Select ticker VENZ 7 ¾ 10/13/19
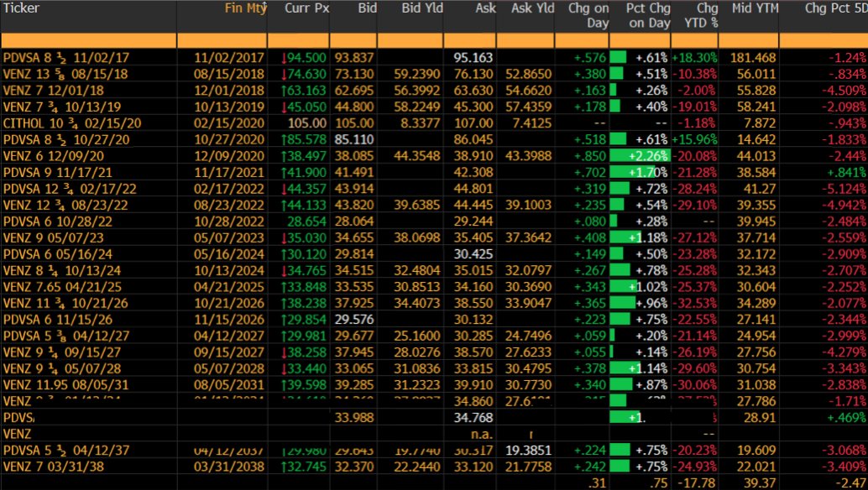Image resolution: width=868 pixels, height=490 pixels. (61, 107)
